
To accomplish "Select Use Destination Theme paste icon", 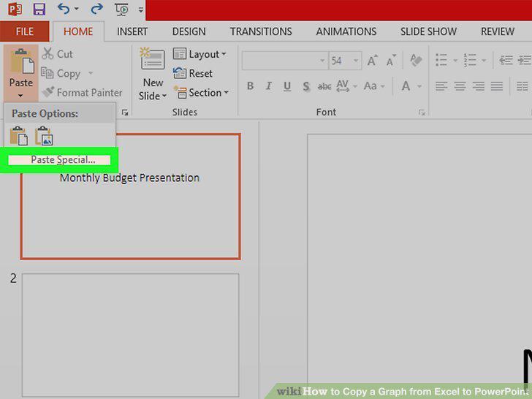I will point(19,136).
